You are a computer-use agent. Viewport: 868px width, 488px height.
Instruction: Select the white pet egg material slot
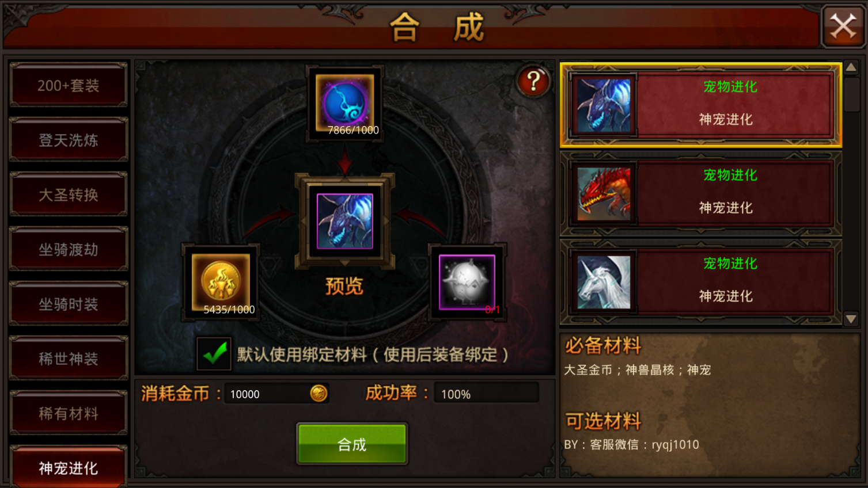coord(467,283)
